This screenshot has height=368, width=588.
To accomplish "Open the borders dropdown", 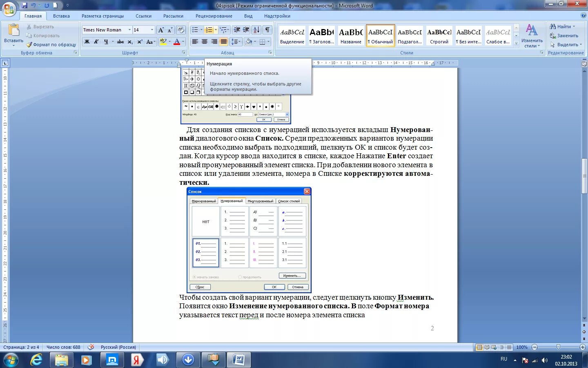I will click(x=268, y=42).
